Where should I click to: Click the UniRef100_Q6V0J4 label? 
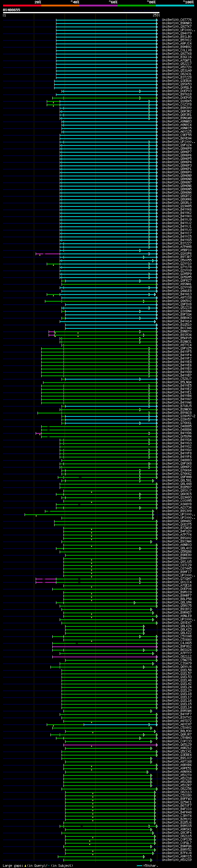pos(177,667)
